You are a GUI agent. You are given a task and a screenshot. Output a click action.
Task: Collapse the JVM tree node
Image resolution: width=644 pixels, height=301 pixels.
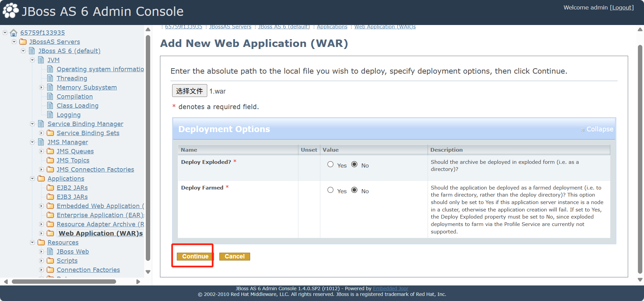coord(32,60)
